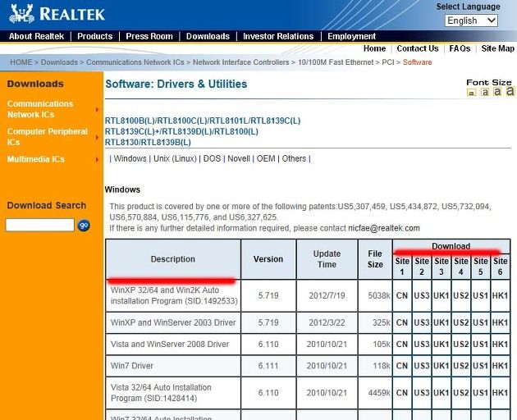Download Vista and WinServer 2008 Driver from US1
The width and height of the screenshot is (517, 420).
pos(480,345)
